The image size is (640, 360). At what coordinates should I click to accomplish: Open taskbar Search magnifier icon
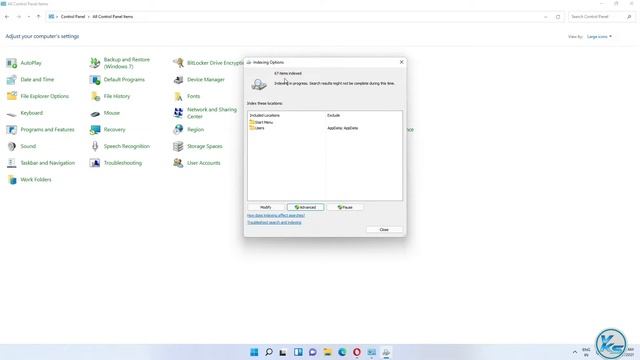click(269, 352)
